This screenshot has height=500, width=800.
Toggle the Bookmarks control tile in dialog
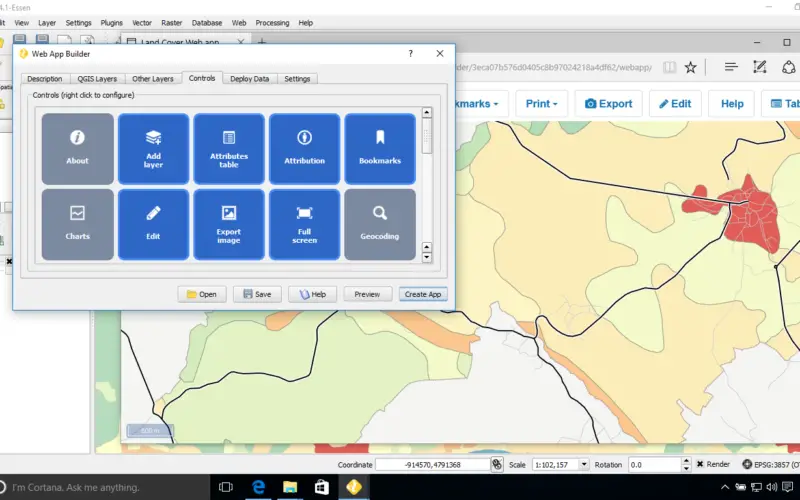pyautogui.click(x=380, y=148)
